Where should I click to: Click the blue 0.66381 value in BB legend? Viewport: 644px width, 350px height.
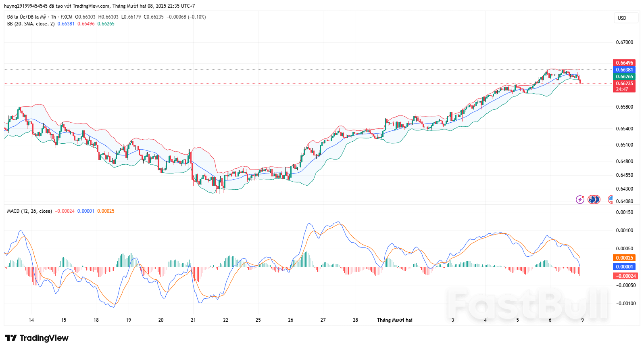[x=66, y=24]
